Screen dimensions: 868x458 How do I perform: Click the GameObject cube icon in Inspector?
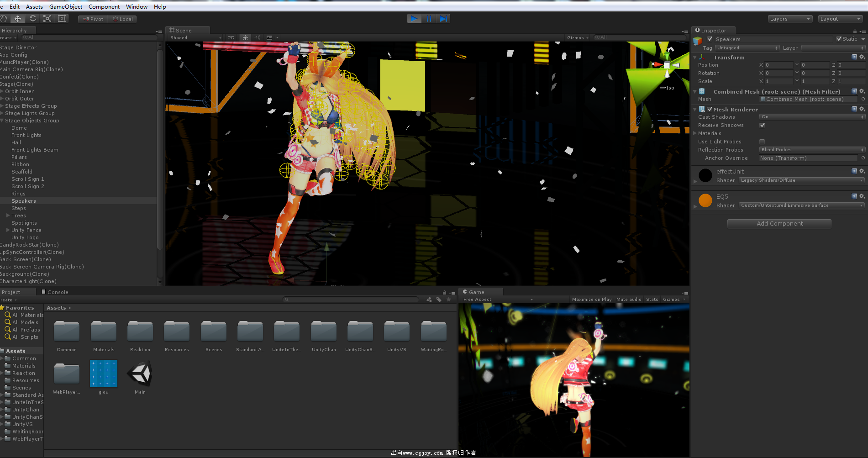pos(698,41)
